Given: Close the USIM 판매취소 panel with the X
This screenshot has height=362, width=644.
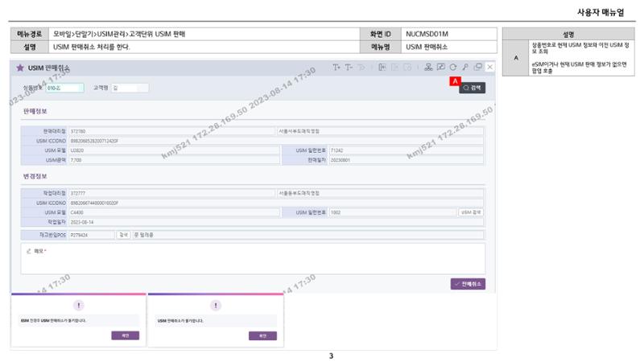Looking at the screenshot, I should (489, 67).
